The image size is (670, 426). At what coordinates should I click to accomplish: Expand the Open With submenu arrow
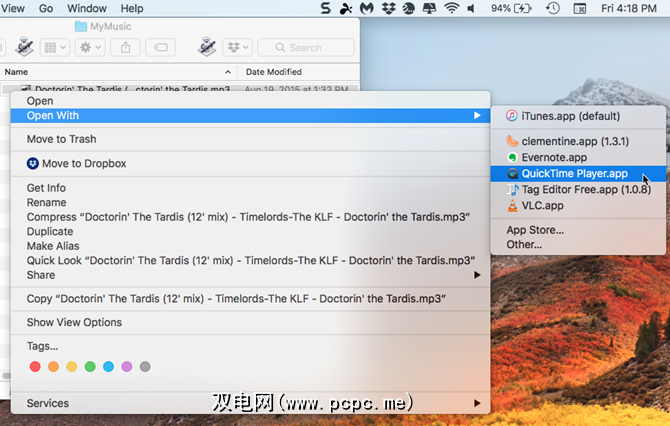click(x=477, y=115)
